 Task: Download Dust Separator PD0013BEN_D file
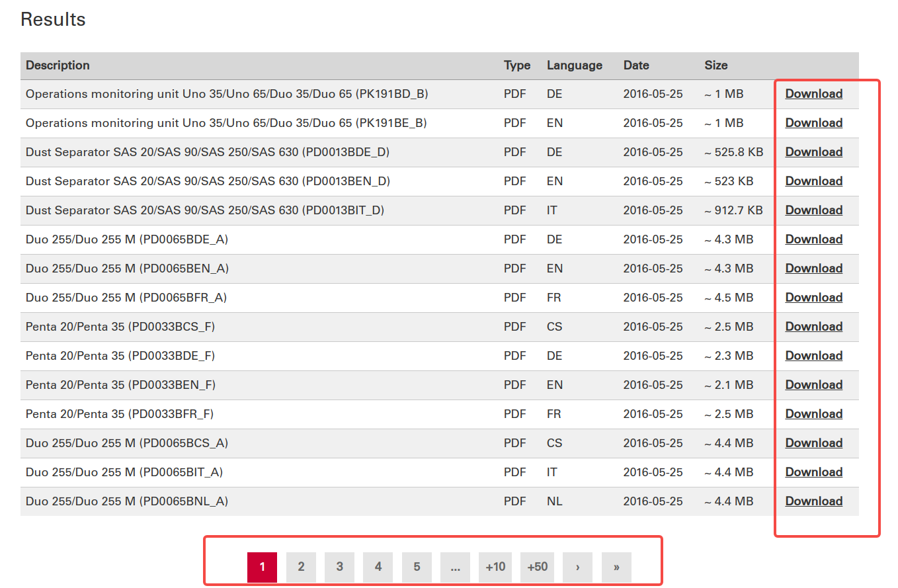[x=813, y=181]
